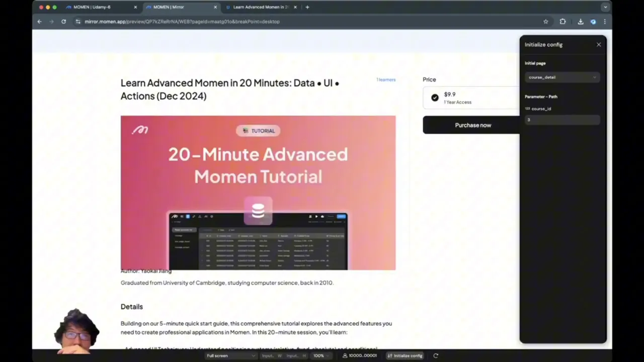Screen dimensions: 644x362
Task: Open the 100% zoom dropdown
Action: pyautogui.click(x=322, y=355)
